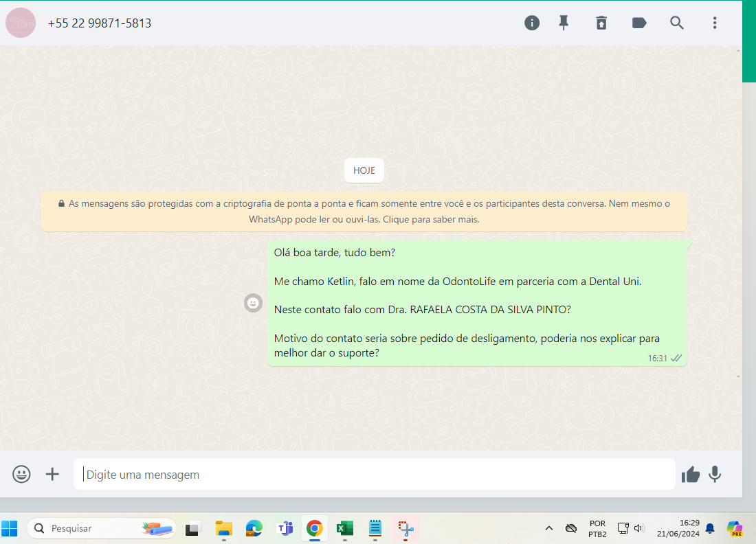
Task: Open Copilot preview icon on taskbar
Action: tap(734, 529)
